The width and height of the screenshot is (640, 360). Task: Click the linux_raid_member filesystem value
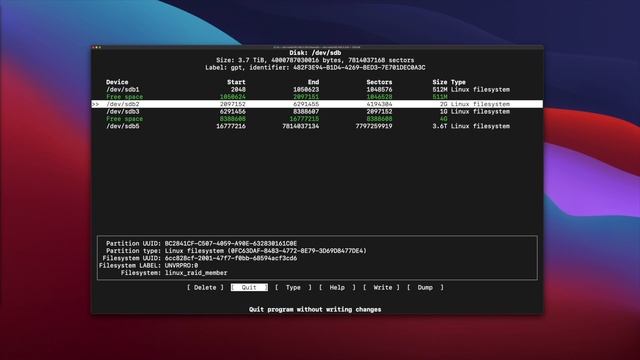(196, 273)
